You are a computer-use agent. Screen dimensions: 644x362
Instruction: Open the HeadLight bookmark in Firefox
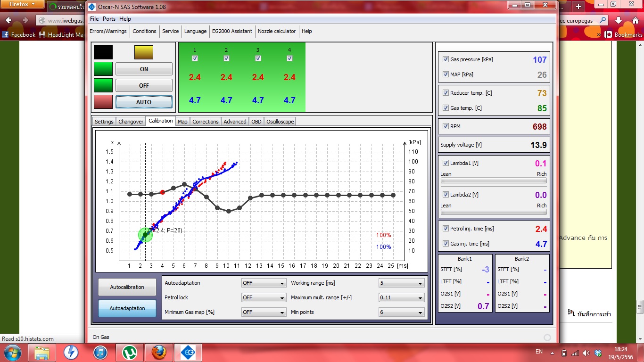pos(63,34)
